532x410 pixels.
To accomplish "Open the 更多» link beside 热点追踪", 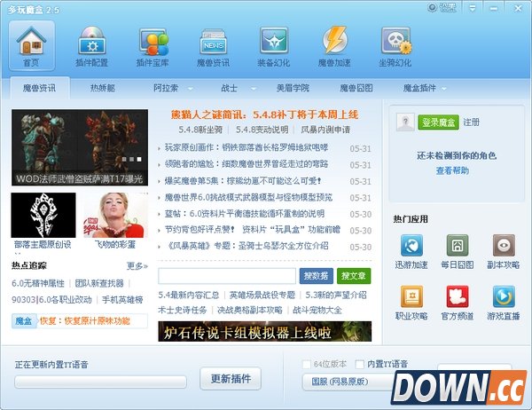I will tap(137, 265).
